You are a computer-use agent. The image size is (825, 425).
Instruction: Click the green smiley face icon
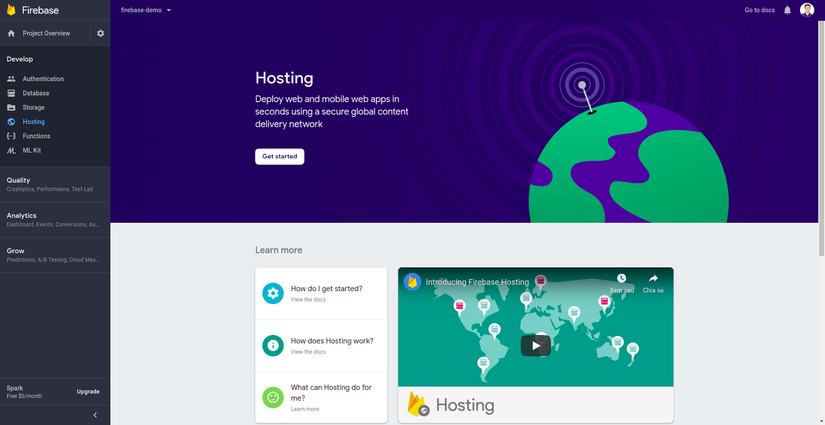click(273, 398)
